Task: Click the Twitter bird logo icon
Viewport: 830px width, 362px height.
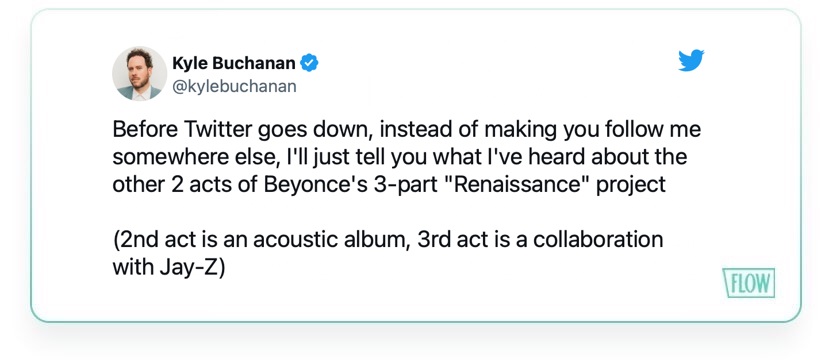Action: pyautogui.click(x=691, y=61)
